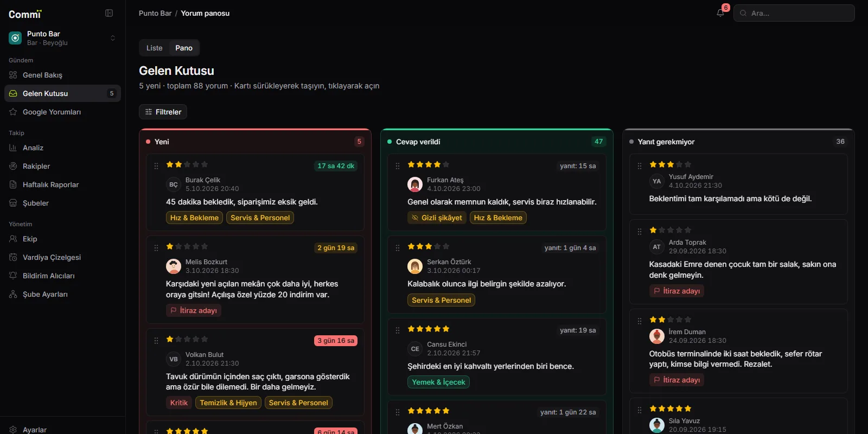Click İtiraz adayı tag on Melis Bozkurt card
The image size is (868, 434).
click(194, 310)
